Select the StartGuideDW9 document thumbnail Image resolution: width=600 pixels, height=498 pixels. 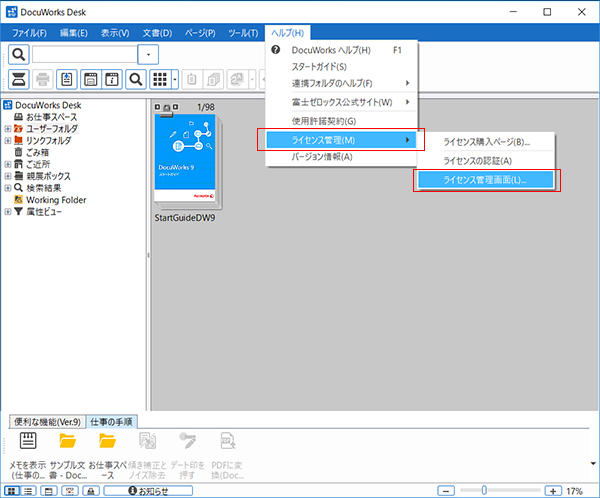pyautogui.click(x=188, y=161)
